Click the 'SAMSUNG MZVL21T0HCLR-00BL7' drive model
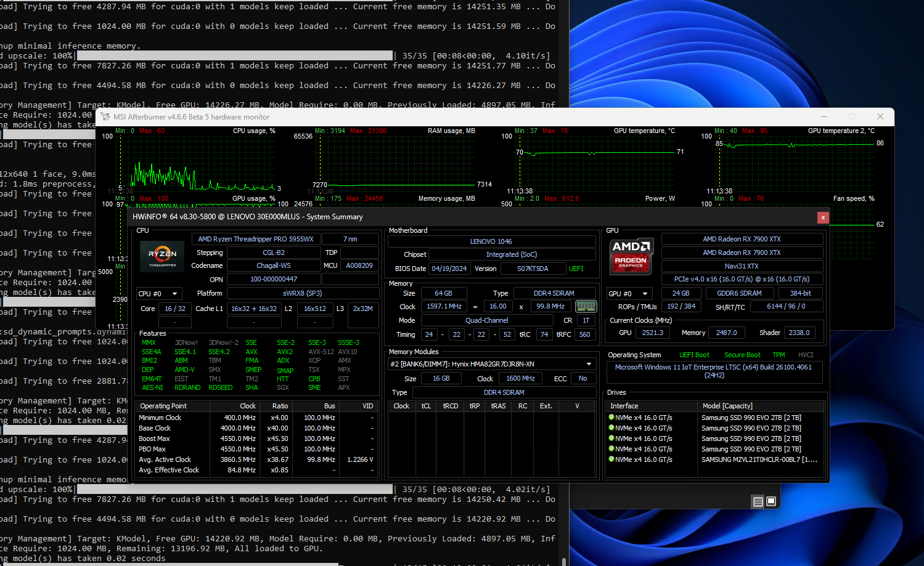The image size is (924, 566). (759, 459)
